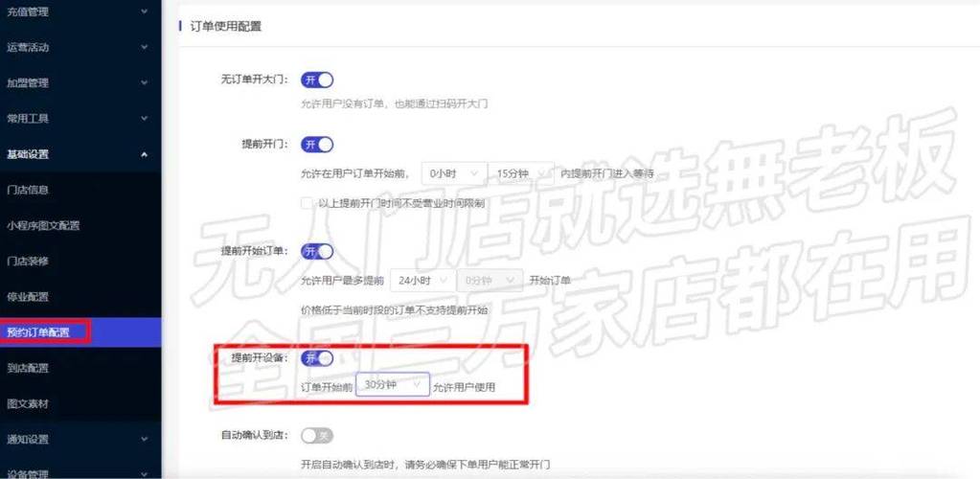The image size is (980, 479).
Task: Toggle the 无订单开大门 switch
Action: point(317,80)
